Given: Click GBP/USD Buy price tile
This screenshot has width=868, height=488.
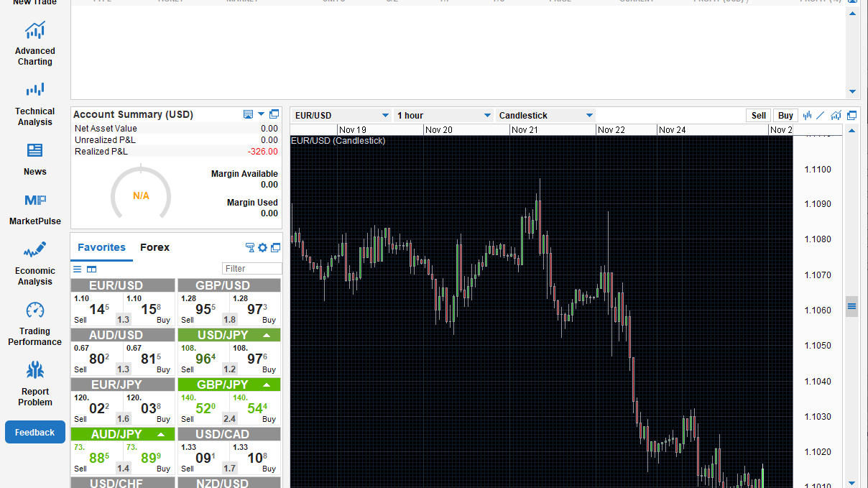Looking at the screenshot, I should point(255,309).
